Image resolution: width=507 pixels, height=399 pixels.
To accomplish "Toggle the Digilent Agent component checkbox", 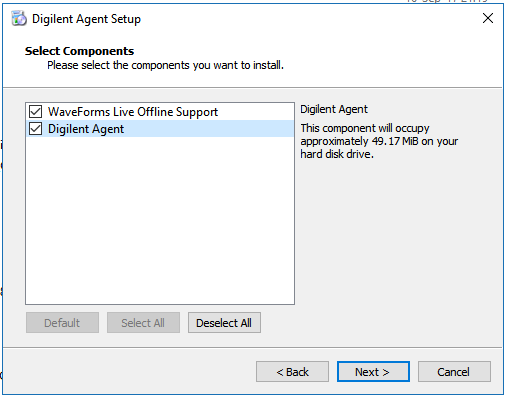I will [x=35, y=129].
